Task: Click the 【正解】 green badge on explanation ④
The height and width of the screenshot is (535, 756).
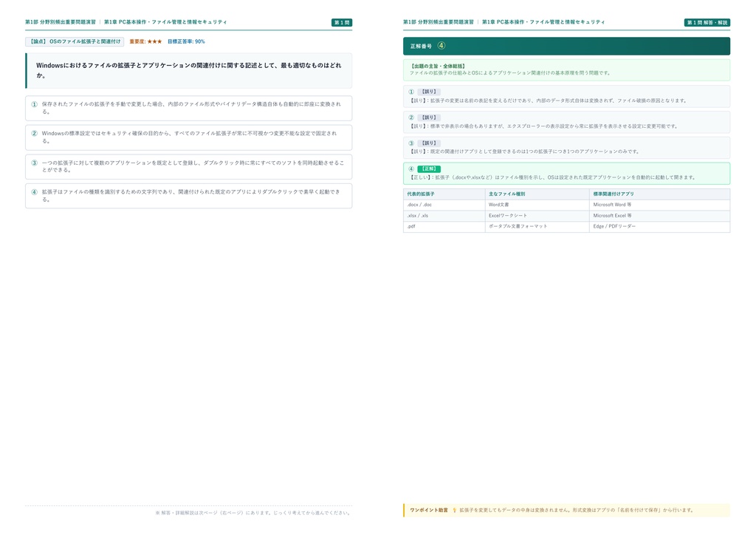Action: tap(429, 168)
